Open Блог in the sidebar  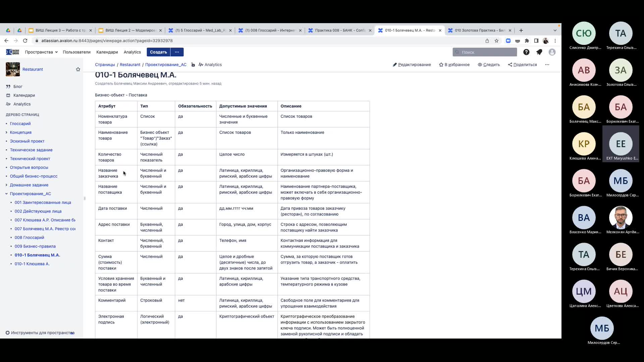[18, 86]
